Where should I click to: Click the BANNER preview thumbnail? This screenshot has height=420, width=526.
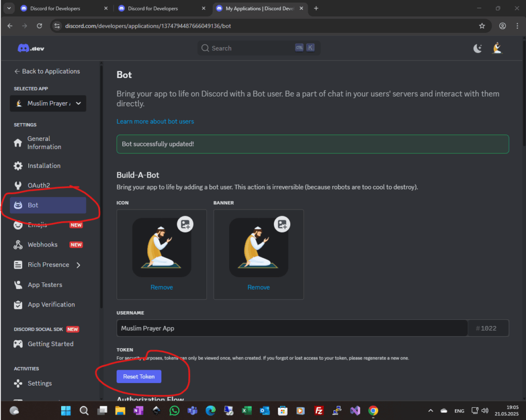pyautogui.click(x=259, y=247)
